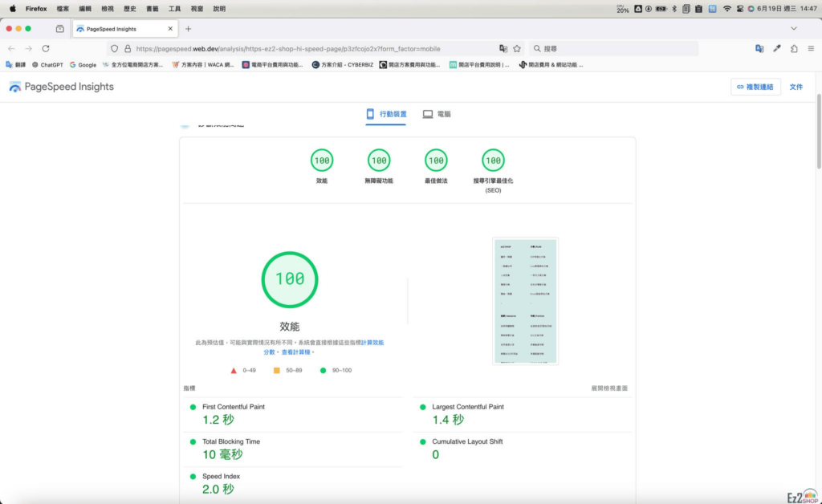Open the 開店費用 & 網站功能 bookmark
822x504 pixels.
(x=551, y=65)
